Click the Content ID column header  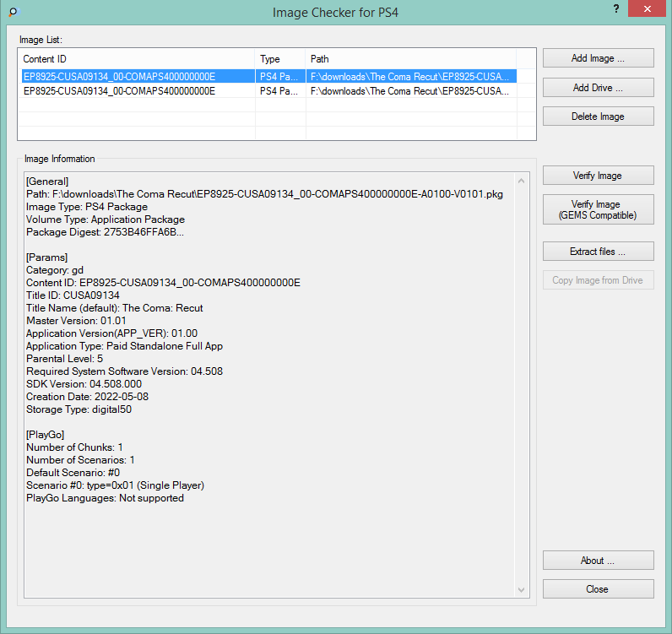tap(136, 59)
